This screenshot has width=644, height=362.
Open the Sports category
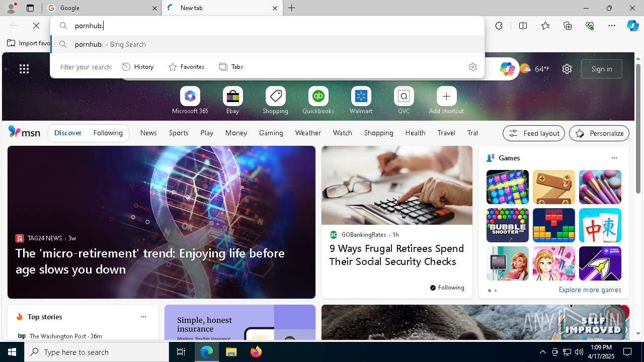coord(179,133)
